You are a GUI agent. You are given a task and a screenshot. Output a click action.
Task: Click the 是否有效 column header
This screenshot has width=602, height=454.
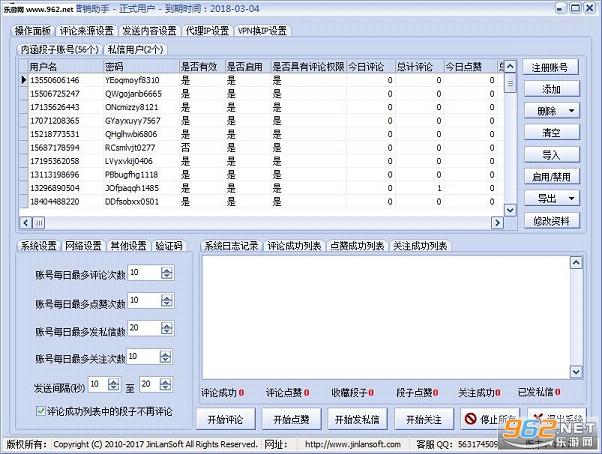pos(202,67)
